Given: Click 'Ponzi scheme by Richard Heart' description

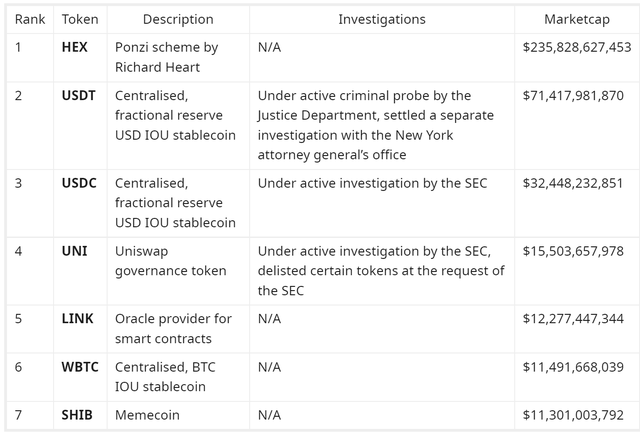Looking at the screenshot, I should (x=167, y=57).
